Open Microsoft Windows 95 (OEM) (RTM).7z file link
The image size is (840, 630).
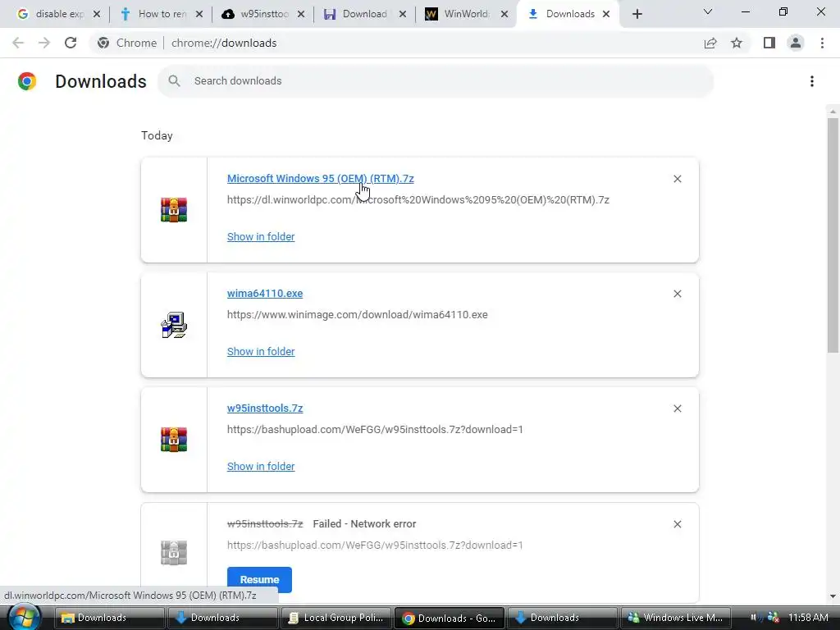(321, 178)
